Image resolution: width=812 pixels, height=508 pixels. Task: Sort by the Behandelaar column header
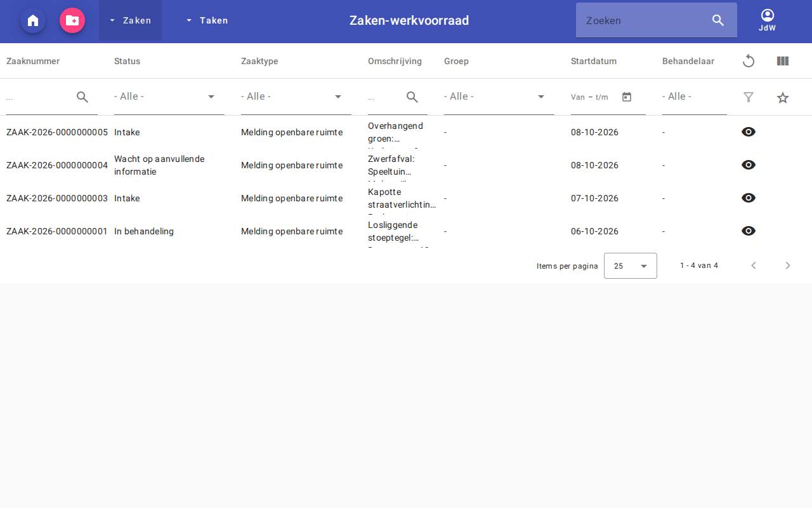(x=688, y=61)
